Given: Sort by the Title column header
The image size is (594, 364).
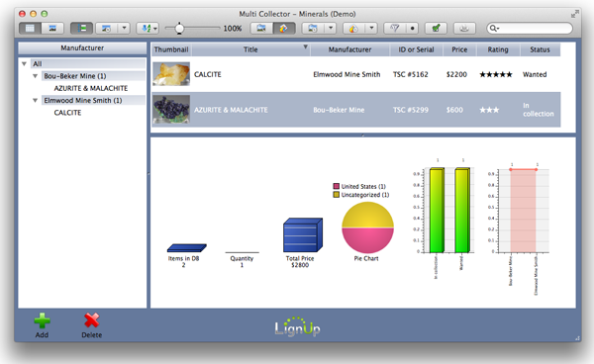Looking at the screenshot, I should click(x=250, y=49).
